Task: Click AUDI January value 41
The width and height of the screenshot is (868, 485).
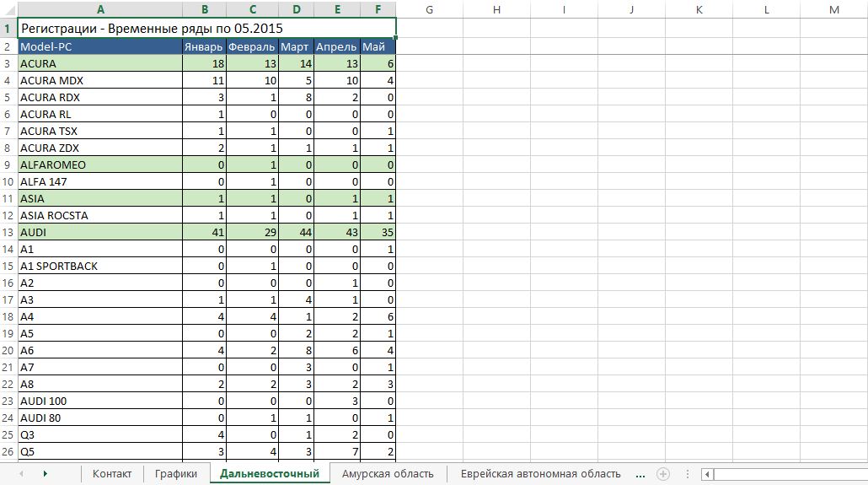Action: 205,232
